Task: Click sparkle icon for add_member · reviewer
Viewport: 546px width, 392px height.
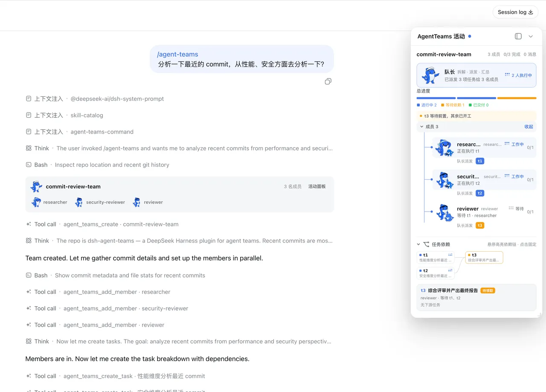Action: point(29,325)
